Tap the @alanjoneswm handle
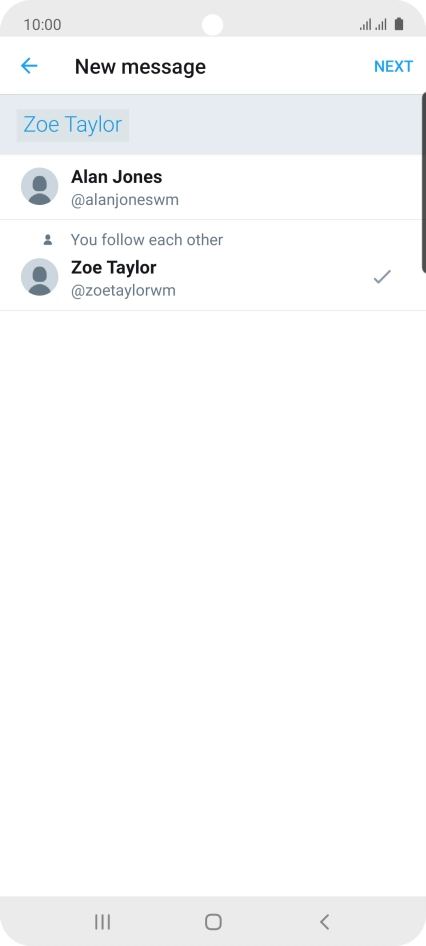 tap(125, 200)
